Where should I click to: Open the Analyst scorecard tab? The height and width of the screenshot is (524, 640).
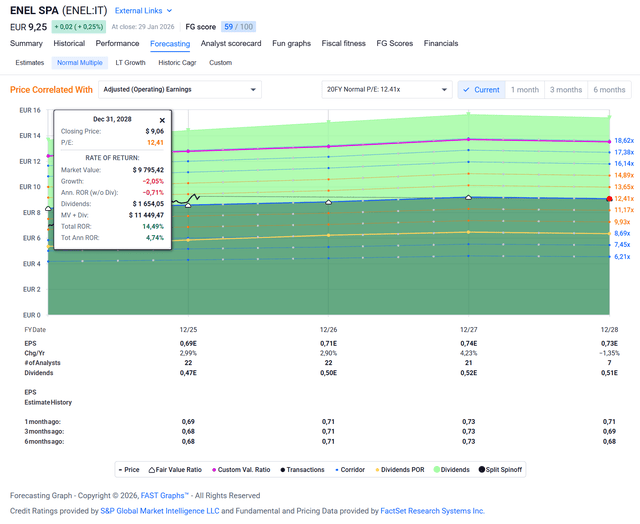pos(231,43)
